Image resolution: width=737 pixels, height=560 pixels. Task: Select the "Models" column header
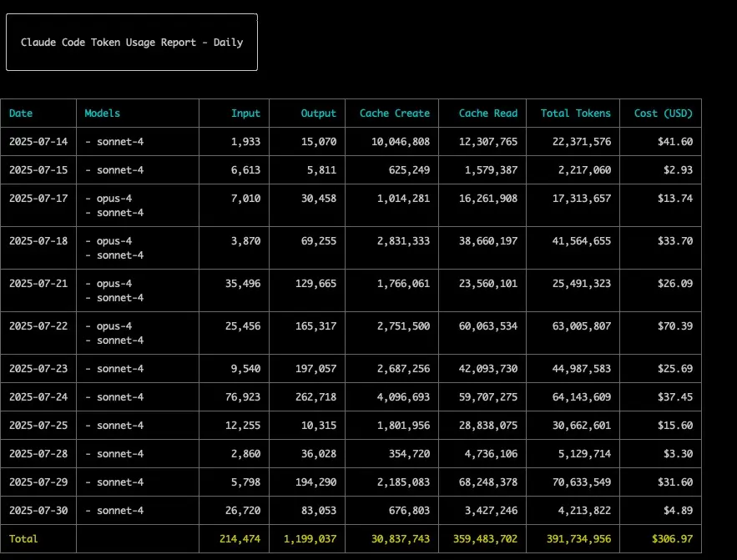point(102,114)
